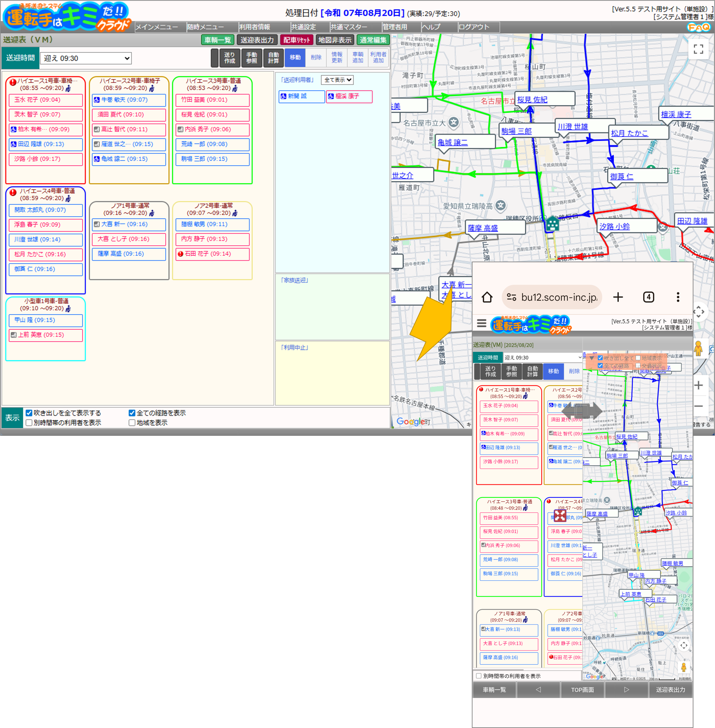Enable 地域を表示 checkbox
The width and height of the screenshot is (715, 728).
132,422
